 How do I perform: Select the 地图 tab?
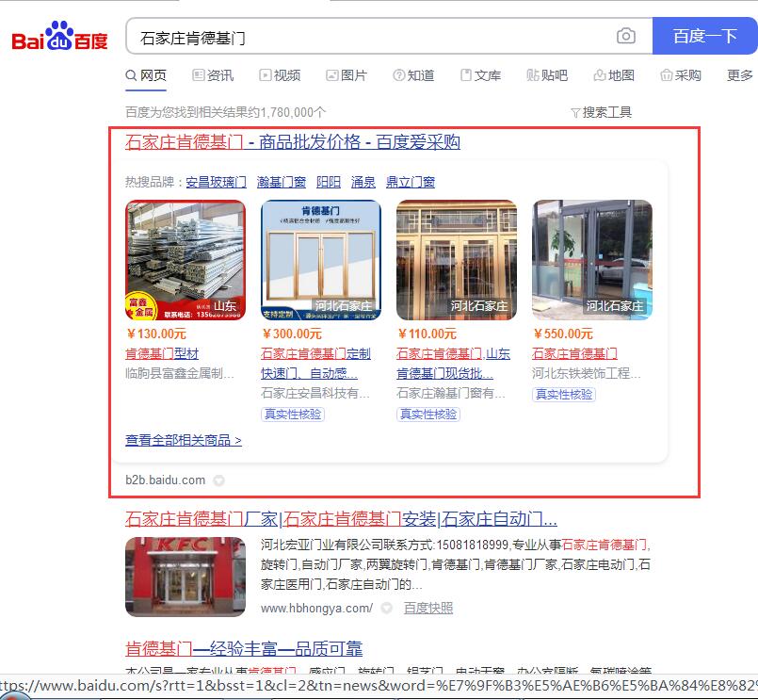614,75
